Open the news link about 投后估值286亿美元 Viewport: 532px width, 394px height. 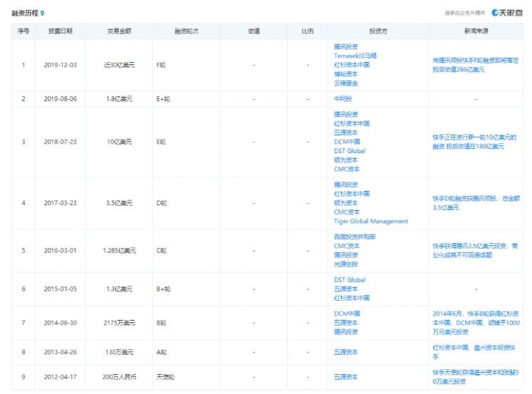(475, 65)
